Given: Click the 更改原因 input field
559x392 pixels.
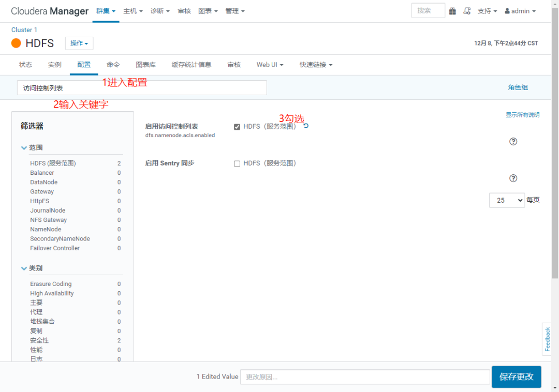Looking at the screenshot, I should coord(365,376).
